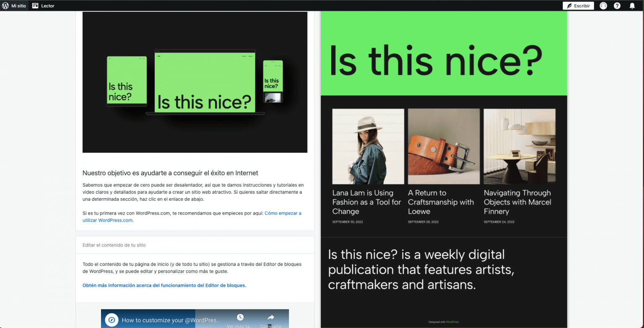This screenshot has height=328, width=644.
Task: Open 'Lana Lam is Using Fashion' post title
Action: 367,202
